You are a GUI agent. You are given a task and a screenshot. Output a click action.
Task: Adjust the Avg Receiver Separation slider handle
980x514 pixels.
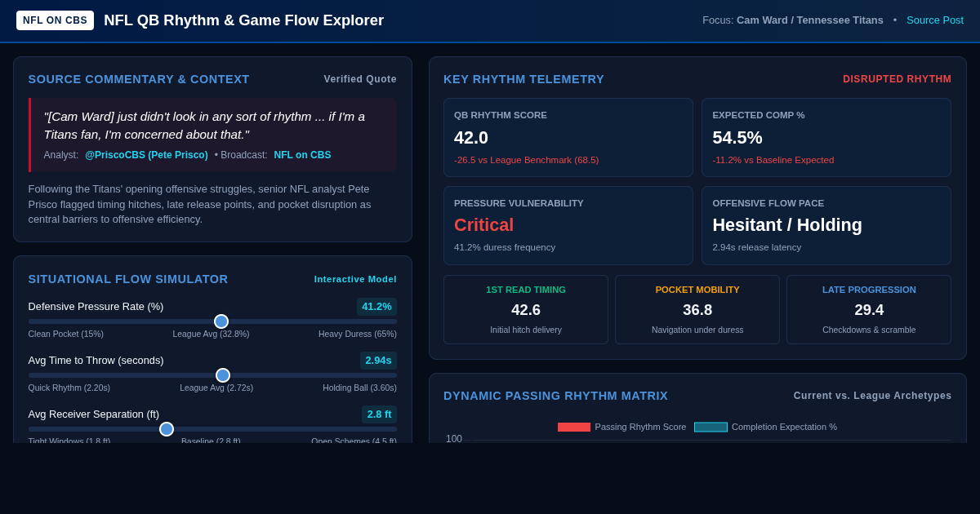tap(167, 429)
